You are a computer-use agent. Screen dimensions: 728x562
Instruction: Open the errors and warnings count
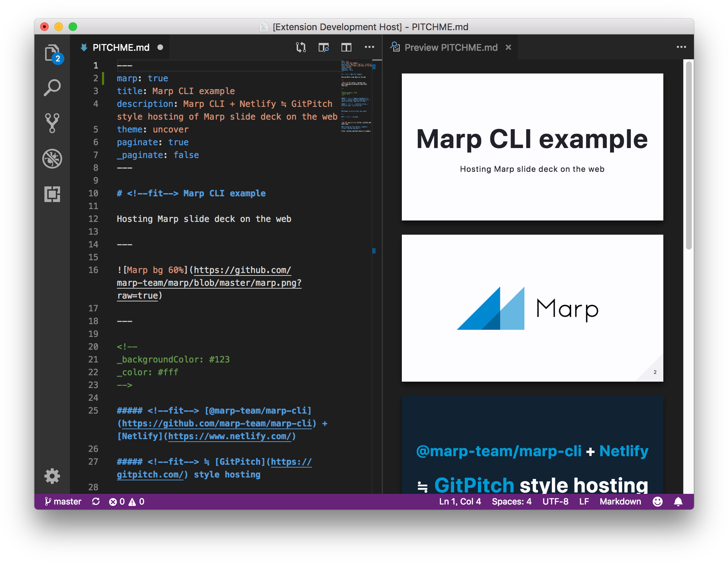[127, 501]
